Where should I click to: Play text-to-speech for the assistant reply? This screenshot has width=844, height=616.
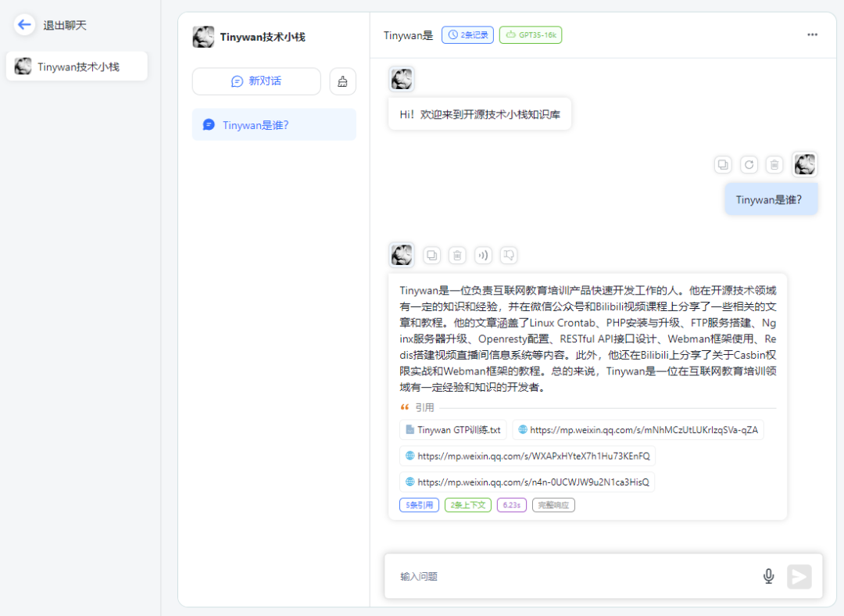[483, 255]
